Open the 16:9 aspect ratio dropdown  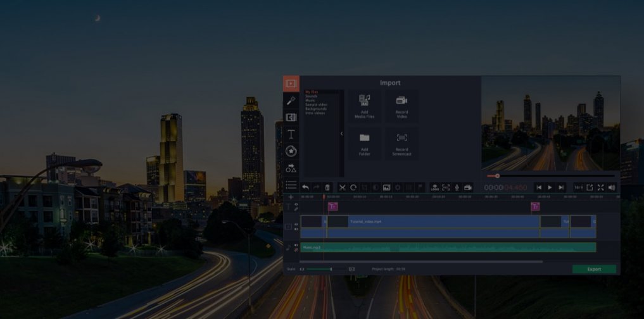[579, 187]
